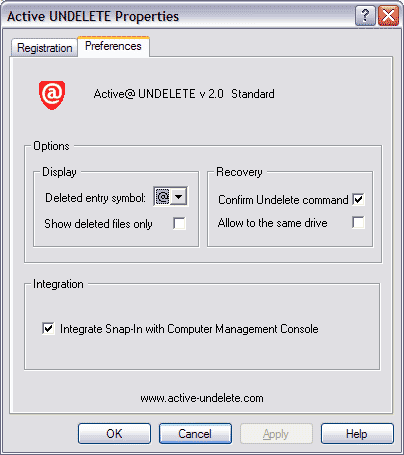Image resolution: width=404 pixels, height=455 pixels.
Task: Click the @ symbol in deleted entry box
Action: click(x=162, y=197)
